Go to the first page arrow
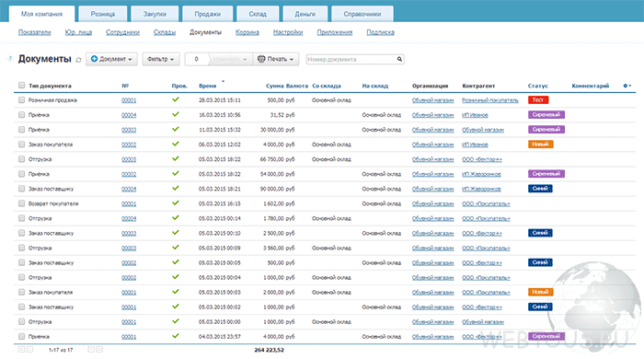 pos(21,350)
